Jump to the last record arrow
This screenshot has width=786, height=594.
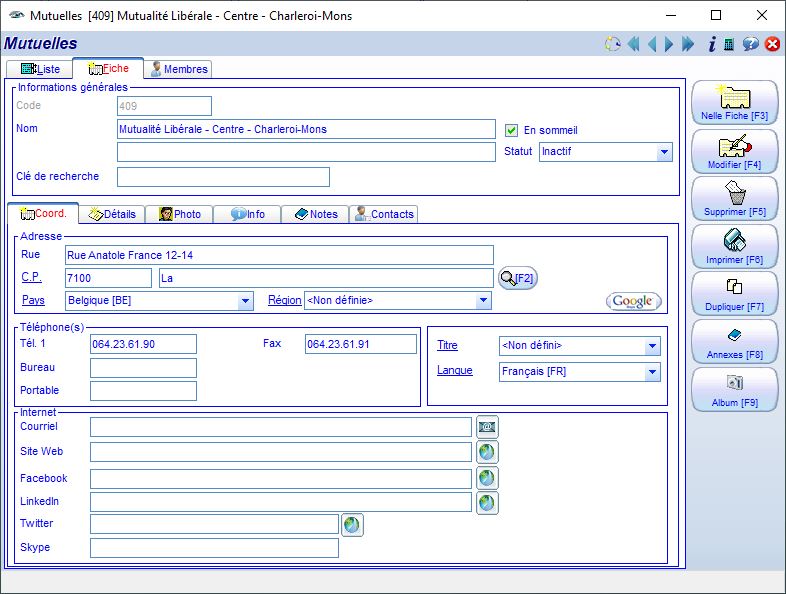[688, 44]
